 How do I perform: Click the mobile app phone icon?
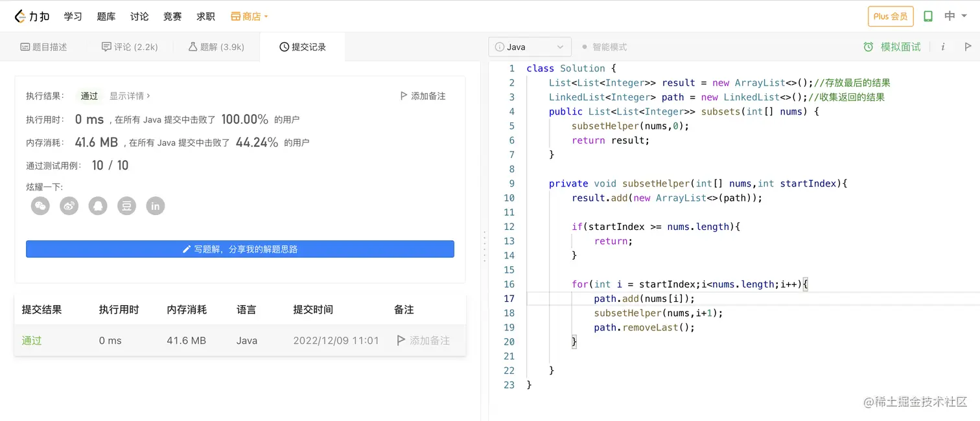pos(928,16)
